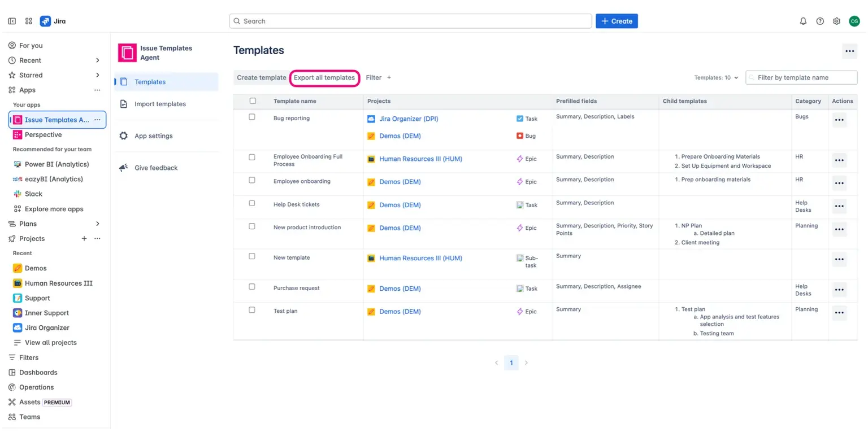Click the add filter plus icon
Screen dimensions: 868x437
coord(389,77)
